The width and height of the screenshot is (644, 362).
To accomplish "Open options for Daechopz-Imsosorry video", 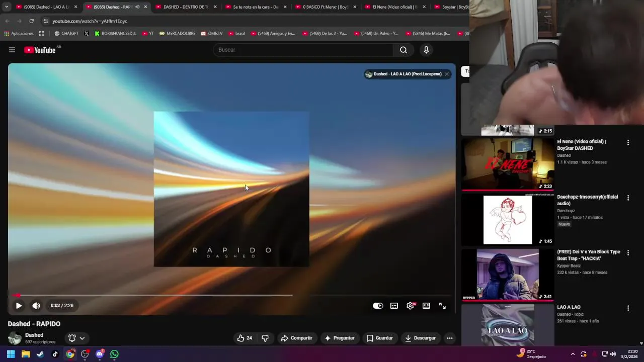I will [x=628, y=198].
